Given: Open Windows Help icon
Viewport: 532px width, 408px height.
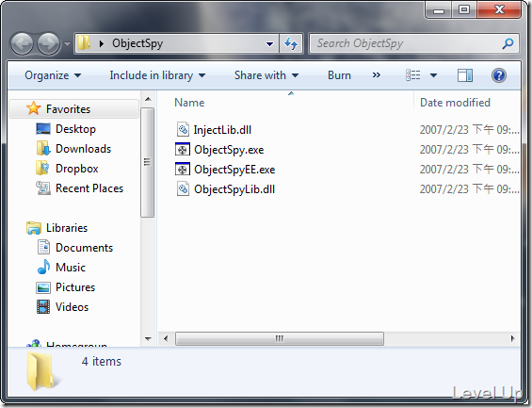Looking at the screenshot, I should tap(499, 75).
